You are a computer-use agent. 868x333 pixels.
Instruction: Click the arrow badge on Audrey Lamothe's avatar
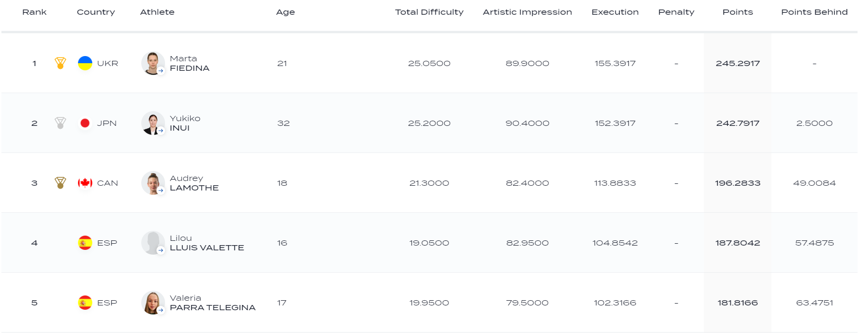click(161, 190)
